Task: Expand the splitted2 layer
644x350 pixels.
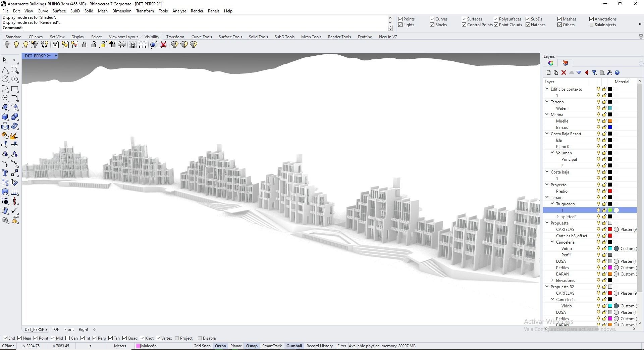Action: (558, 216)
